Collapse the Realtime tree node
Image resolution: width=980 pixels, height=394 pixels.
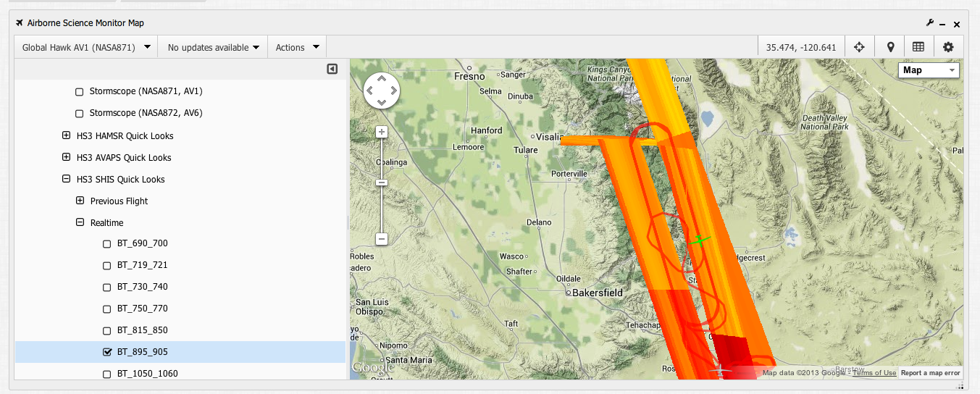80,222
